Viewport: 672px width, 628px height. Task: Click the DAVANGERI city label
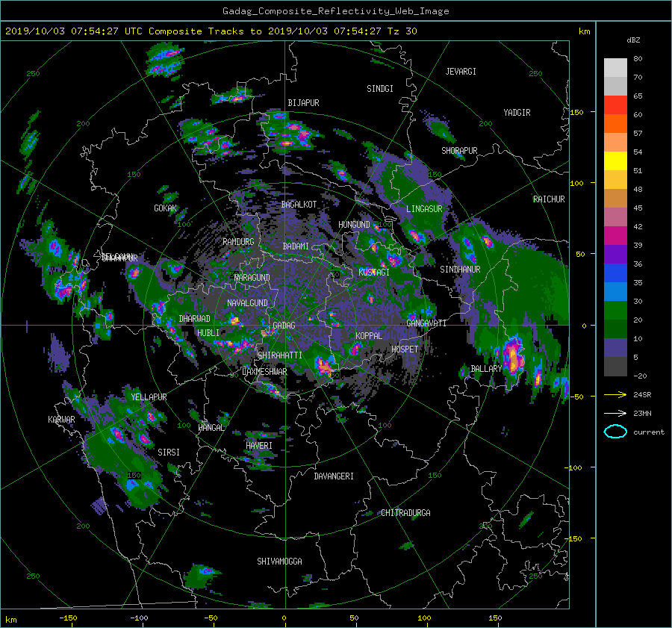tap(334, 476)
